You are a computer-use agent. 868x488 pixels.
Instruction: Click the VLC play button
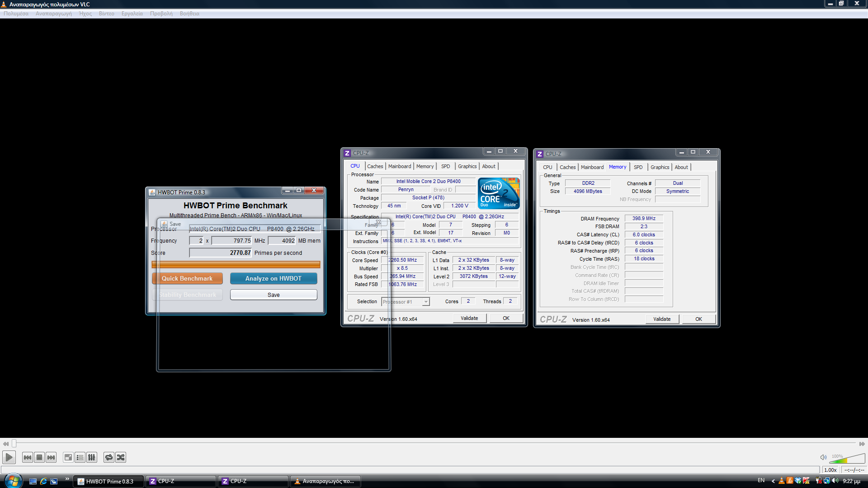click(x=9, y=457)
